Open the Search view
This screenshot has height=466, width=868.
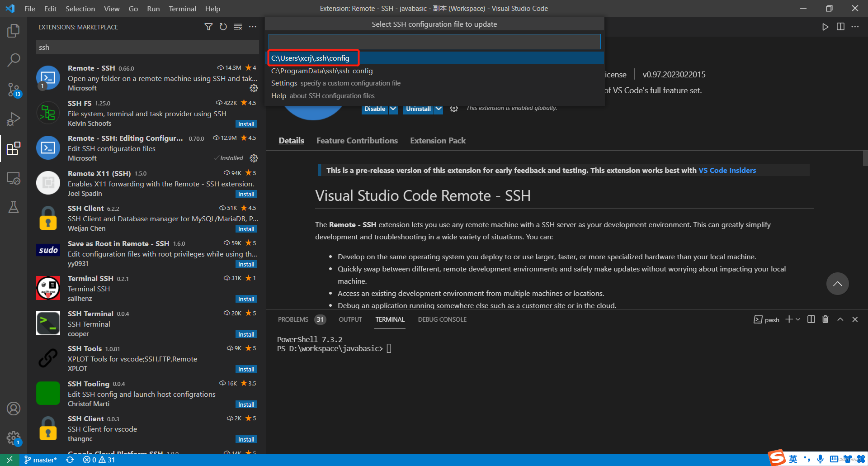14,59
